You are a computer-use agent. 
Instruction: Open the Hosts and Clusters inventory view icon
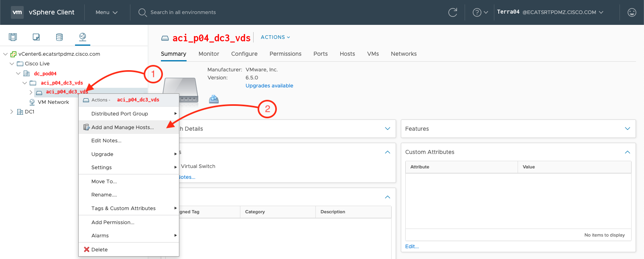13,37
